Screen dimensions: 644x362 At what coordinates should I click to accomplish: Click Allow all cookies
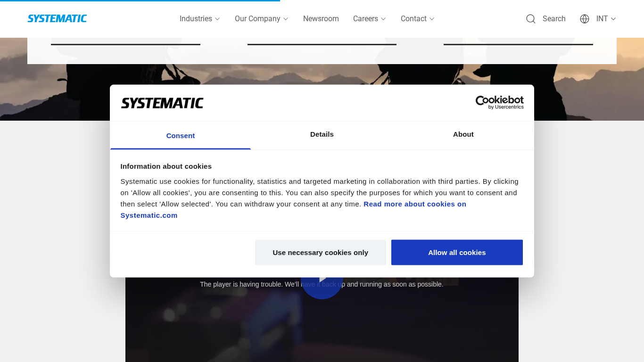pos(457,253)
